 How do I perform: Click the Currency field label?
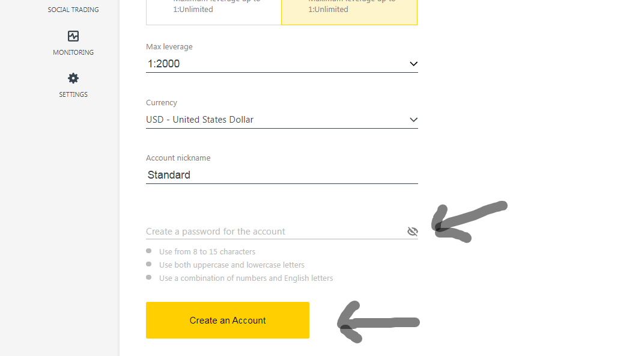[x=162, y=103]
